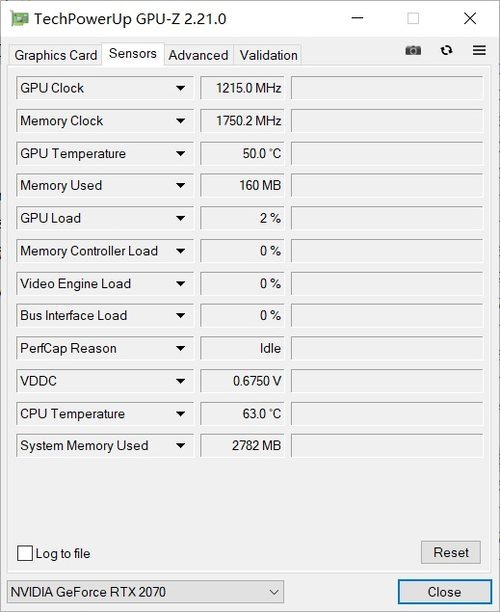This screenshot has height=612, width=500.
Task: Minimize the GPU-Z window
Action: tap(357, 18)
